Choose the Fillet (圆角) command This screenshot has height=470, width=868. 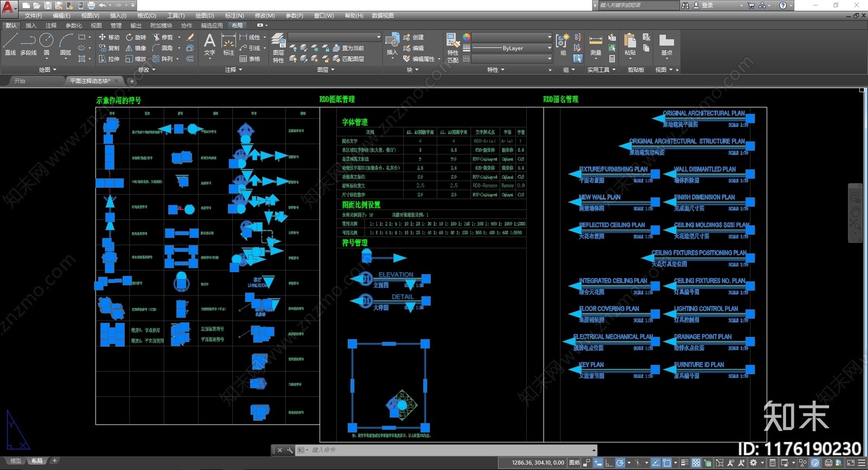[163, 48]
